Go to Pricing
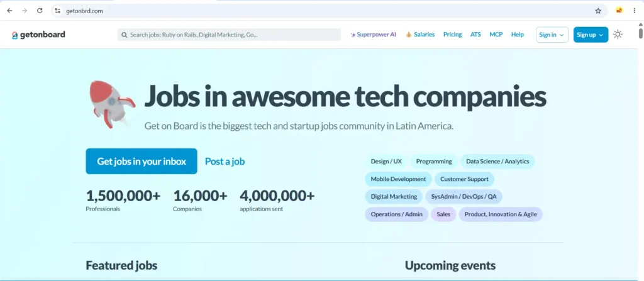This screenshot has height=281, width=644. coord(453,35)
